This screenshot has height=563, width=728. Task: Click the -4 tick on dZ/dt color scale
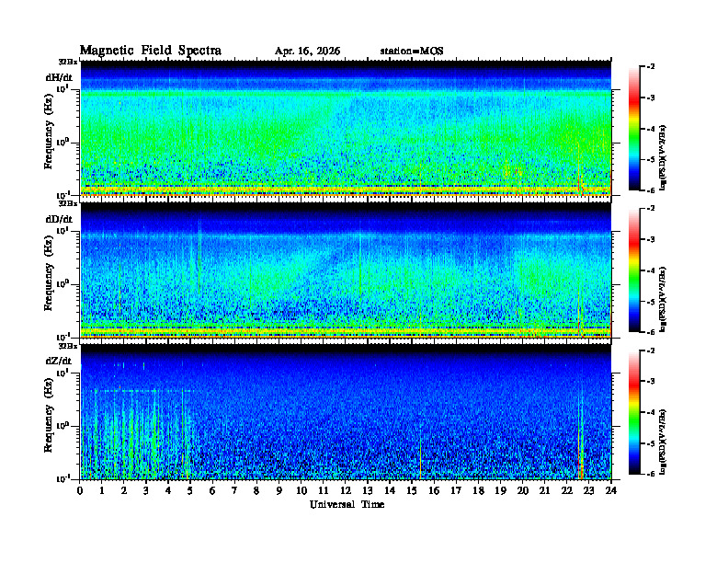click(x=651, y=412)
